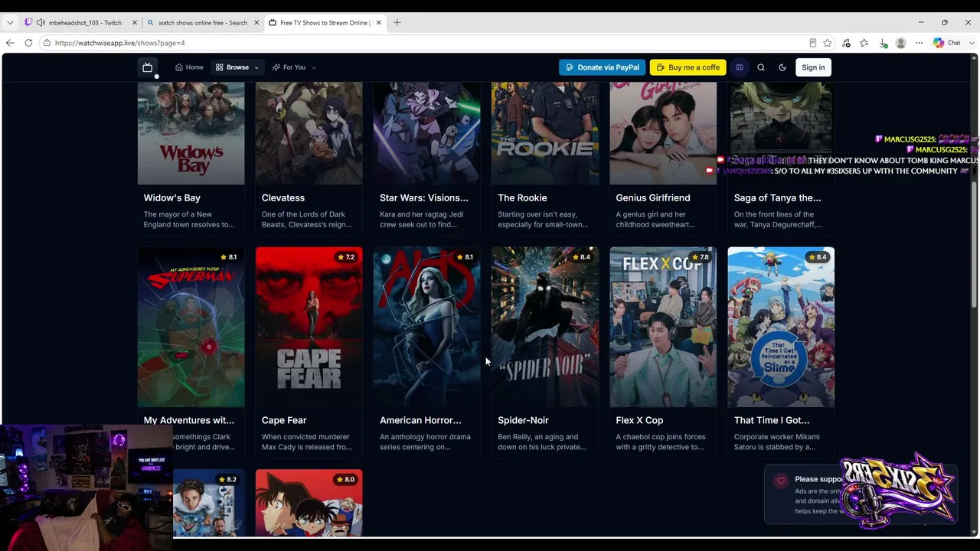This screenshot has width=980, height=551.
Task: Open the Star Wars: Visions poster
Action: tap(427, 133)
